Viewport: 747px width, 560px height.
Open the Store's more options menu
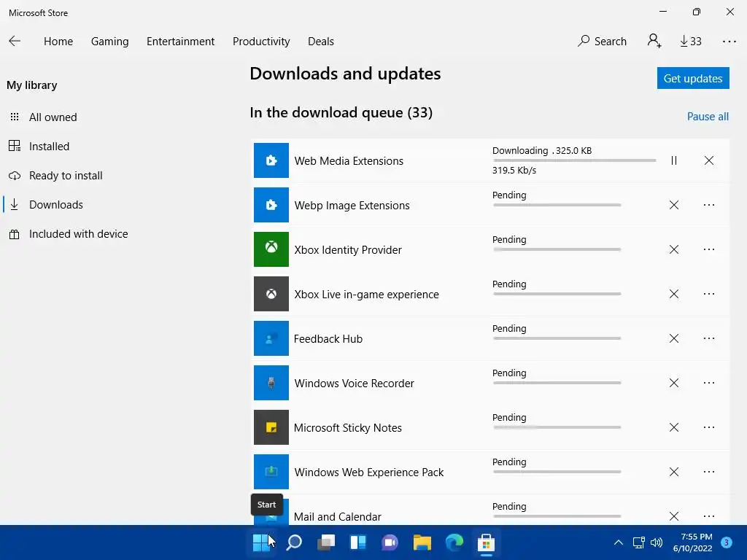[729, 42]
